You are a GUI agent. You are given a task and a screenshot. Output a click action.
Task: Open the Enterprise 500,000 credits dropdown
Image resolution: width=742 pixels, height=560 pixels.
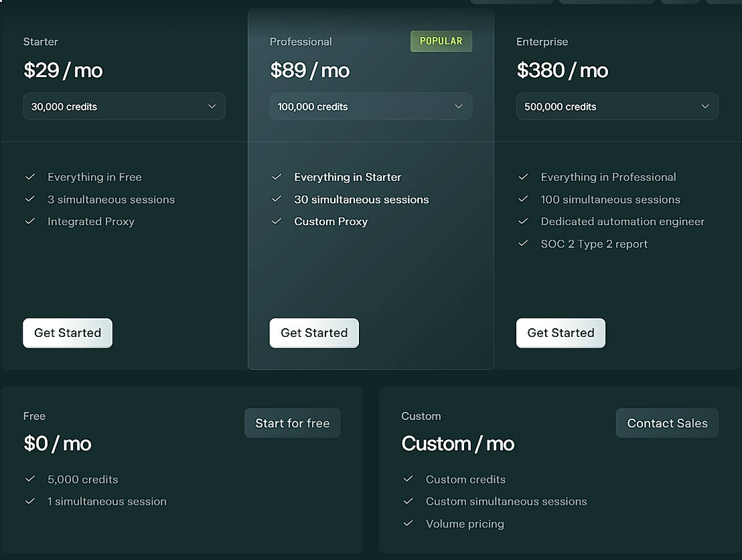(617, 107)
